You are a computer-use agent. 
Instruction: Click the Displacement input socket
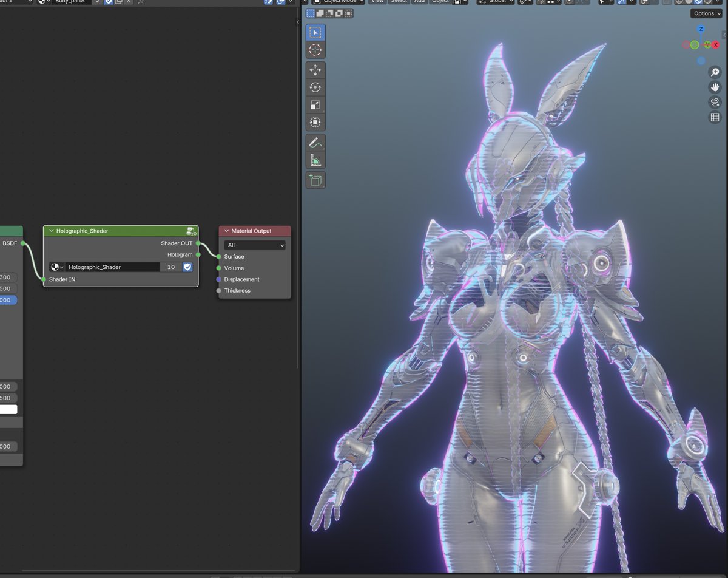pyautogui.click(x=218, y=279)
